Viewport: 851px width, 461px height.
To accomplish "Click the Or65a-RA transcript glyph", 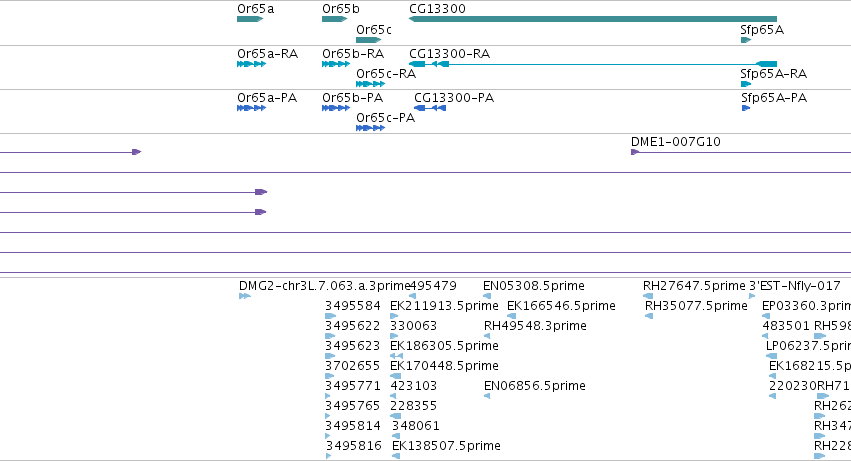I will (x=251, y=64).
